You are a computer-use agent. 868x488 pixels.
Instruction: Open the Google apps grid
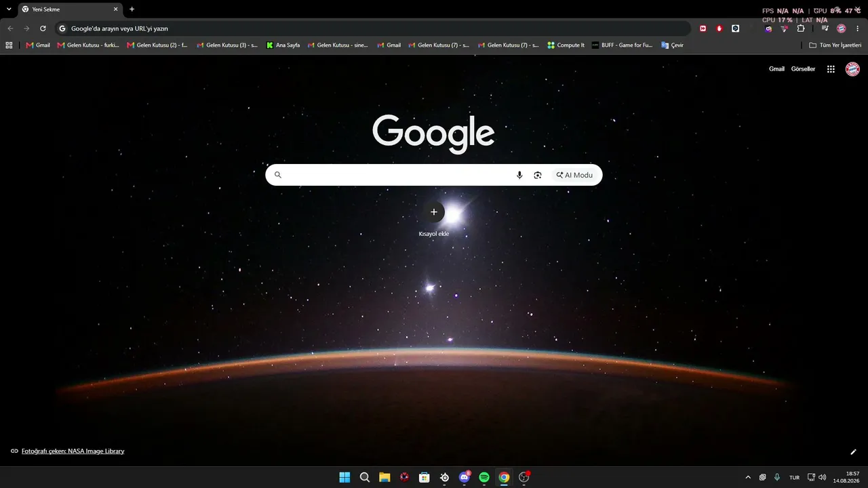pos(831,69)
